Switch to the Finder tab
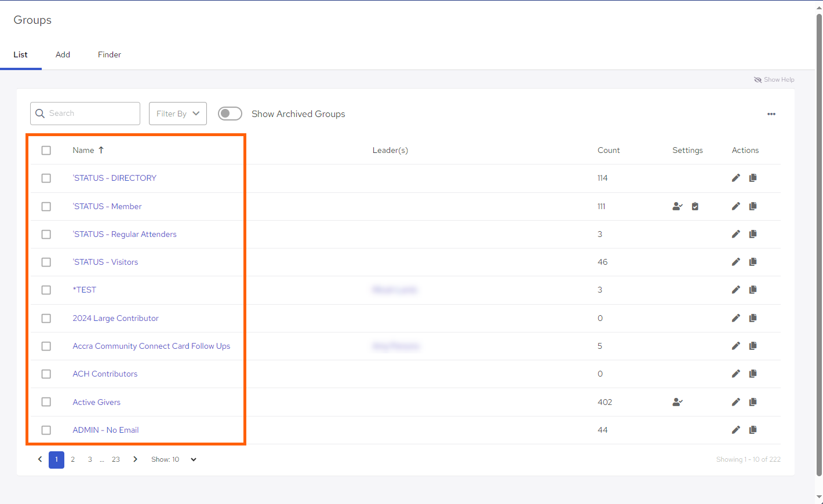The height and width of the screenshot is (504, 823). point(109,54)
